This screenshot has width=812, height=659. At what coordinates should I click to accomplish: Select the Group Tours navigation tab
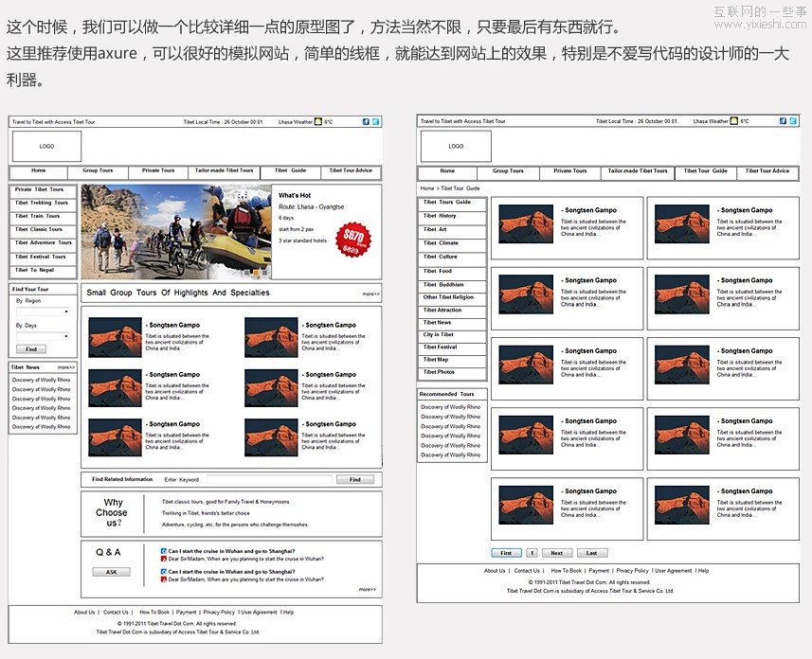(x=98, y=170)
